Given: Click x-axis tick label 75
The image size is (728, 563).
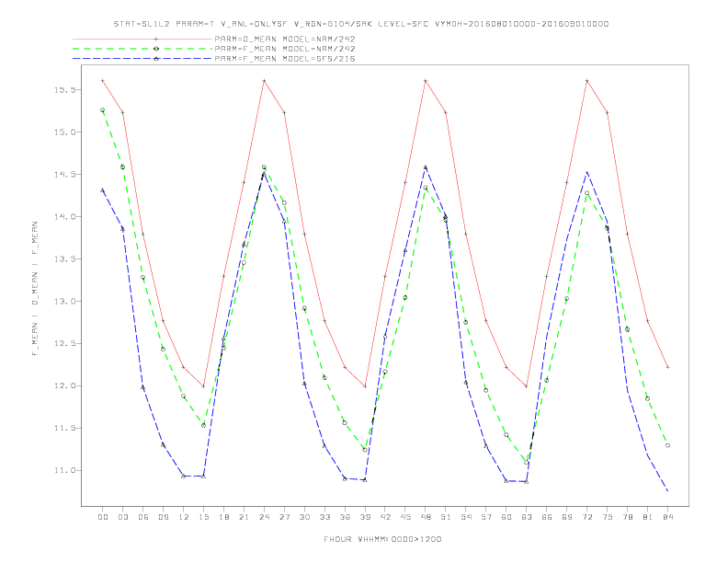Looking at the screenshot, I should pos(608,517).
